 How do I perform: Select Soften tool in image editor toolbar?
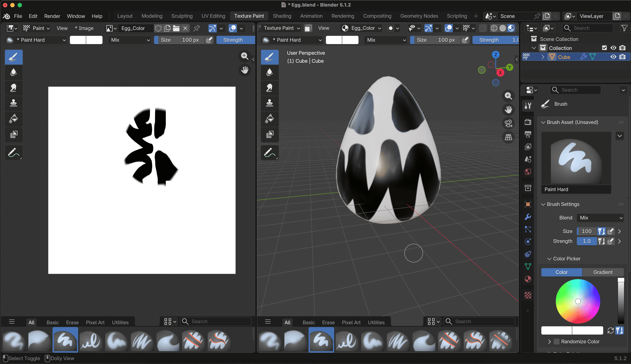[14, 72]
